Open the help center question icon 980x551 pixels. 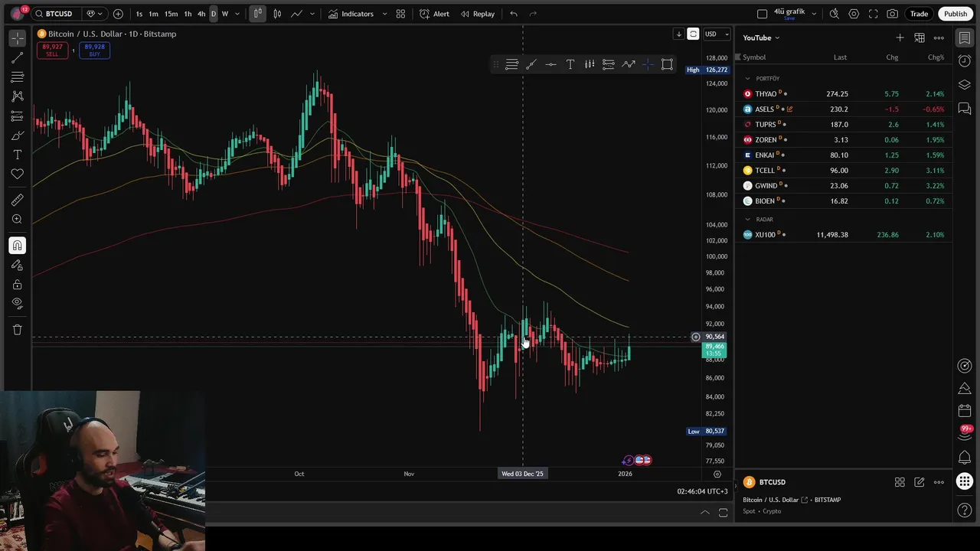coord(965,510)
